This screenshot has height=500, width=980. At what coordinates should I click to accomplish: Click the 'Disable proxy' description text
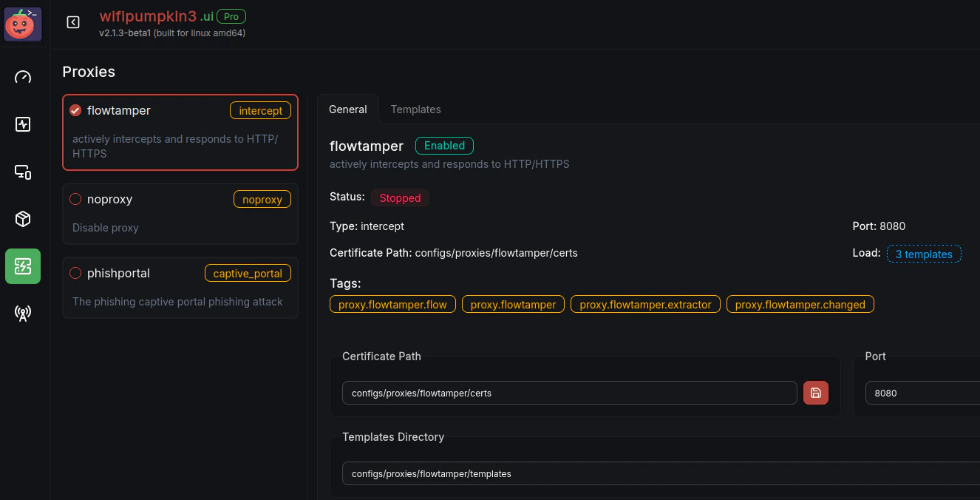pos(106,228)
